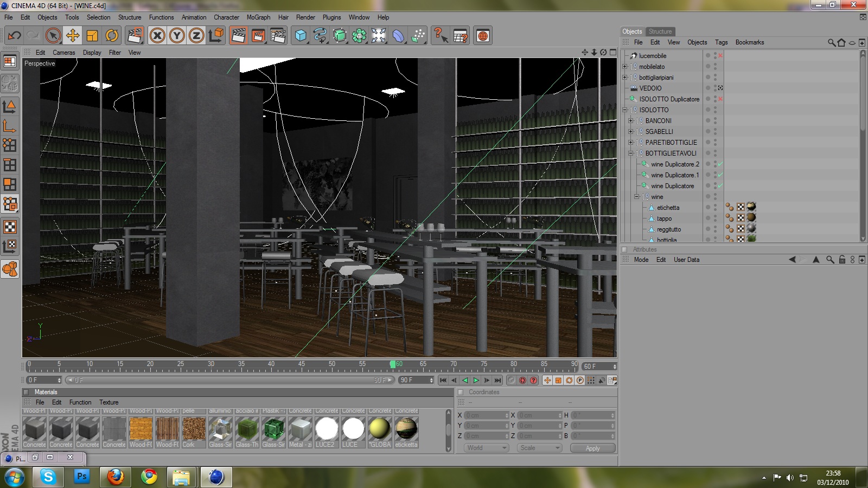Click frame 30 on the timeline ruler
Viewport: 868px width, 488px height.
[x=210, y=366]
